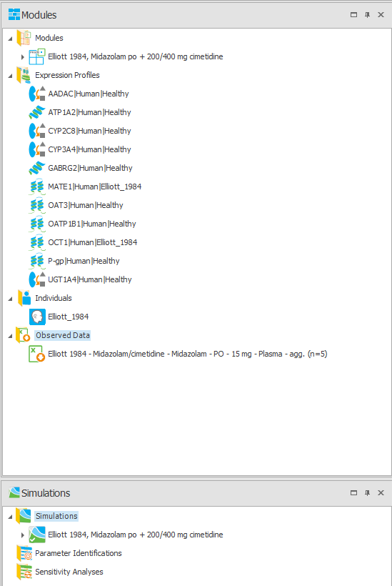
Task: Click the ATP1A2 protein binding partner icon
Action: click(x=37, y=112)
